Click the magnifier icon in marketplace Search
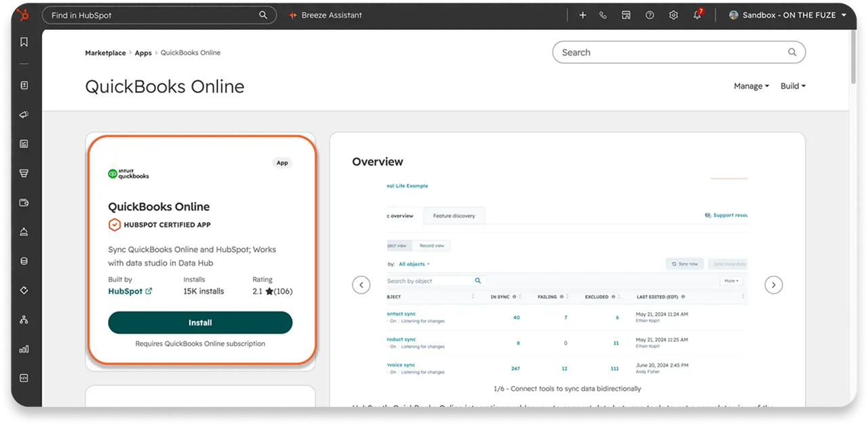This screenshot has height=426, width=868. click(x=792, y=52)
